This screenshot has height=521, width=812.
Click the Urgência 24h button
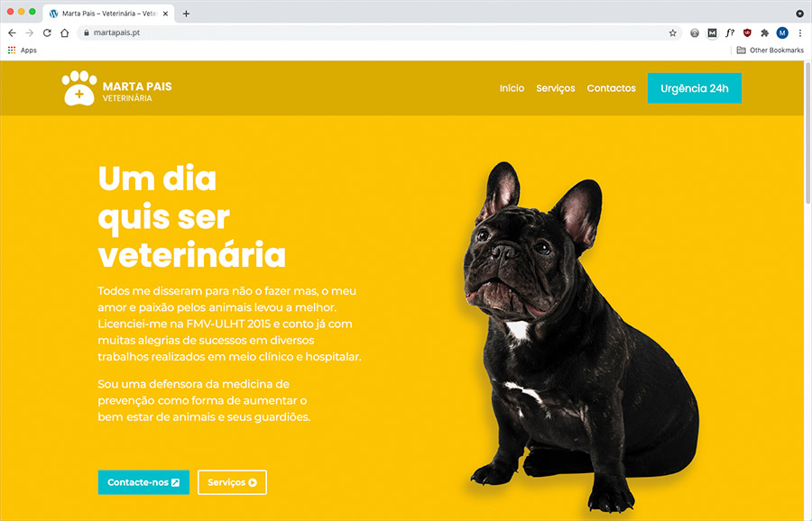tap(695, 88)
